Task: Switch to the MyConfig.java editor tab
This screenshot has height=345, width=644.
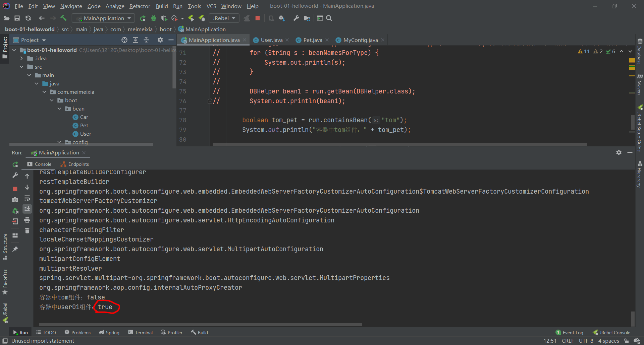Action: click(x=361, y=40)
